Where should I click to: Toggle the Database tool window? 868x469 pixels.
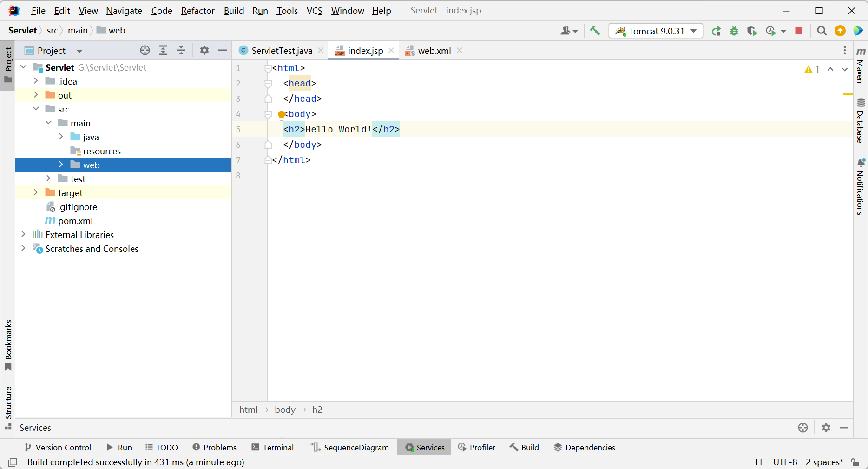(860, 121)
